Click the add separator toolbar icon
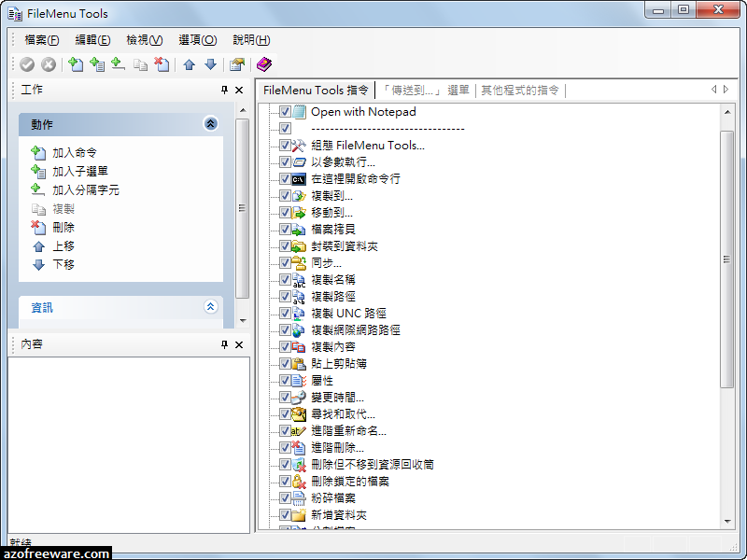The height and width of the screenshot is (560, 747). 119,64
